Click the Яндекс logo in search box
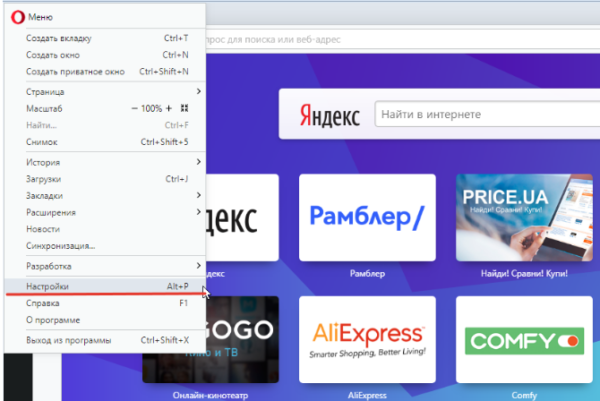 (x=329, y=116)
